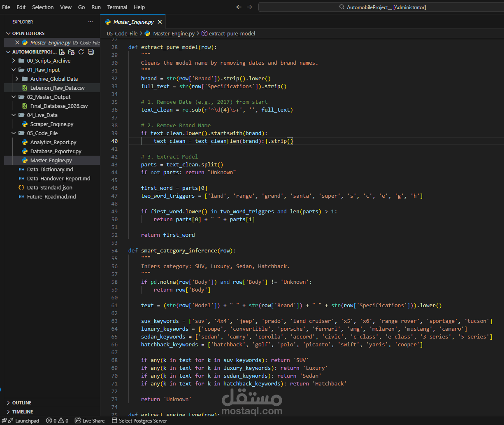Expand the 00_Scripts_Archive folder
The width and height of the screenshot is (504, 425).
pyautogui.click(x=14, y=61)
